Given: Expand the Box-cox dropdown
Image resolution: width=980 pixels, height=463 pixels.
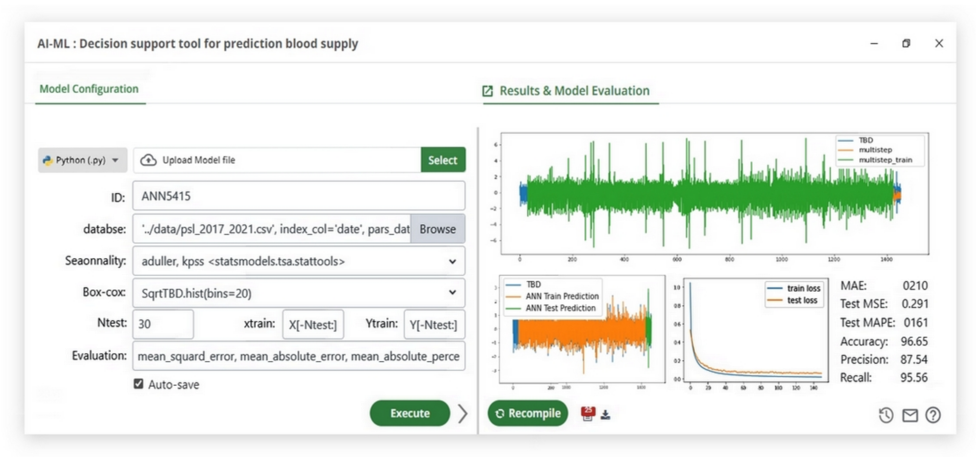Looking at the screenshot, I should tap(452, 293).
